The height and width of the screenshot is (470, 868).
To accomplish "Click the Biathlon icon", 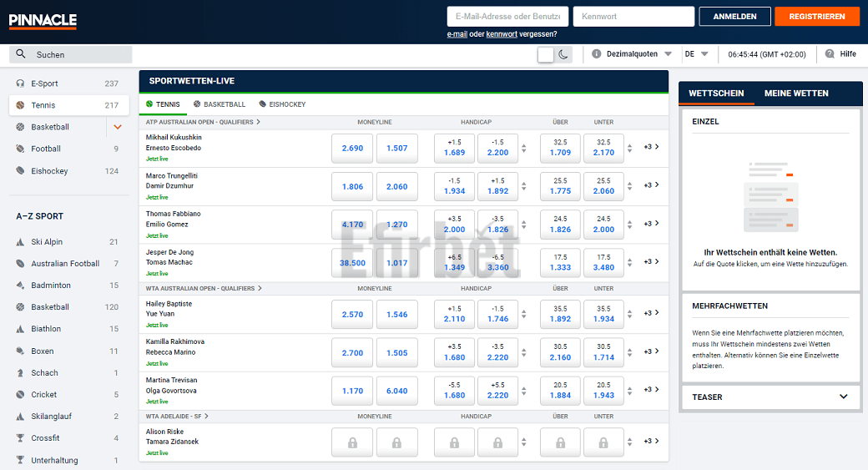I will (x=21, y=329).
